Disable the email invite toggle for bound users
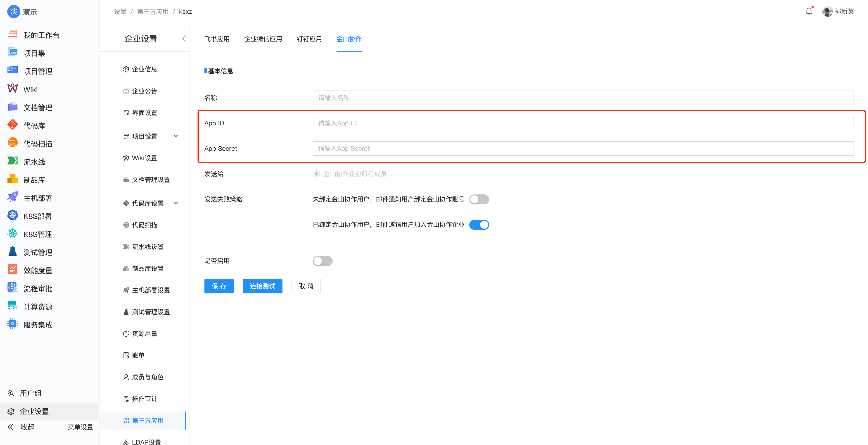868x445 pixels. pos(479,225)
